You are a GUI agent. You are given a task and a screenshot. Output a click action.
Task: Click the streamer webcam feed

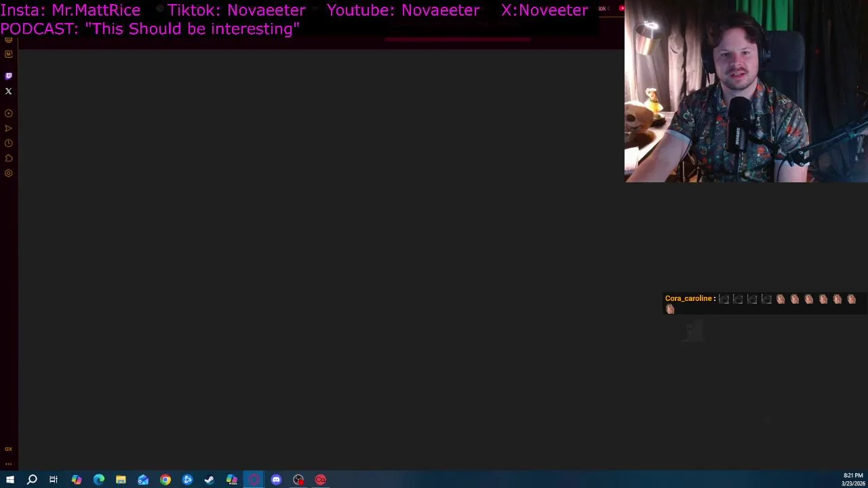click(x=746, y=91)
